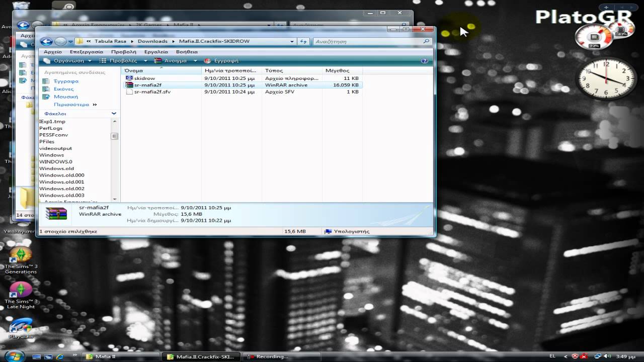Select the PerfLogs folder in tree
This screenshot has height=362, width=644.
(x=51, y=128)
